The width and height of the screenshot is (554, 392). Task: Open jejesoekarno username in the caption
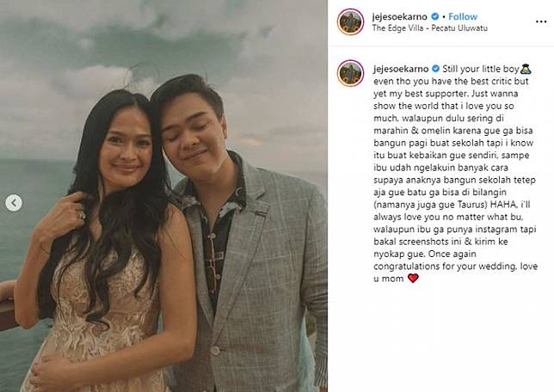click(401, 69)
